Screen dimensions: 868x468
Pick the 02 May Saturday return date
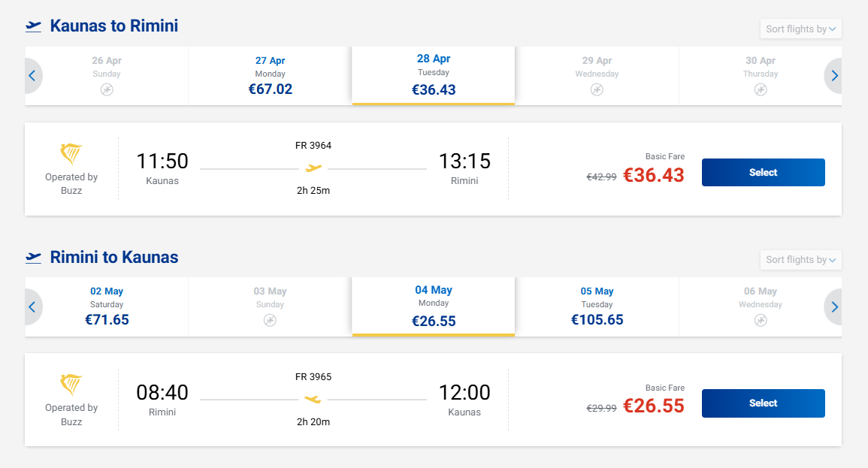point(107,306)
